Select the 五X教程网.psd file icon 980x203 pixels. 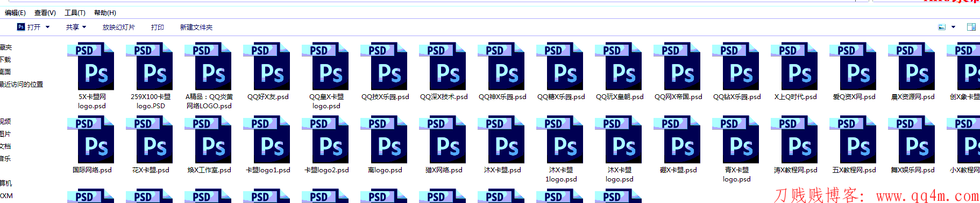[853, 139]
